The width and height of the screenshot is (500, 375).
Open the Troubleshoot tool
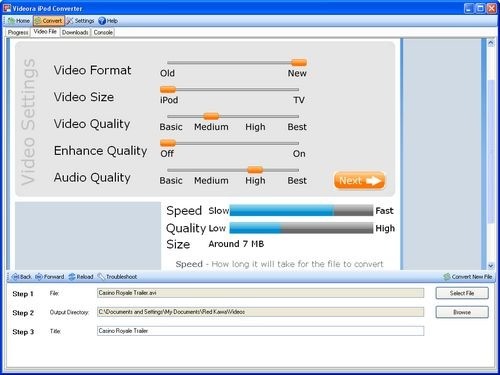117,277
